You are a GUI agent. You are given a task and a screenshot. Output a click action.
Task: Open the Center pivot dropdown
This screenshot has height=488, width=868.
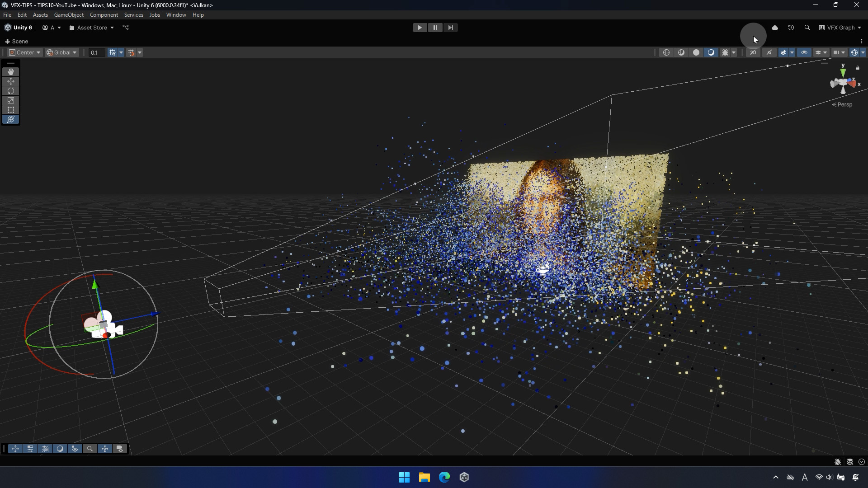[25, 52]
